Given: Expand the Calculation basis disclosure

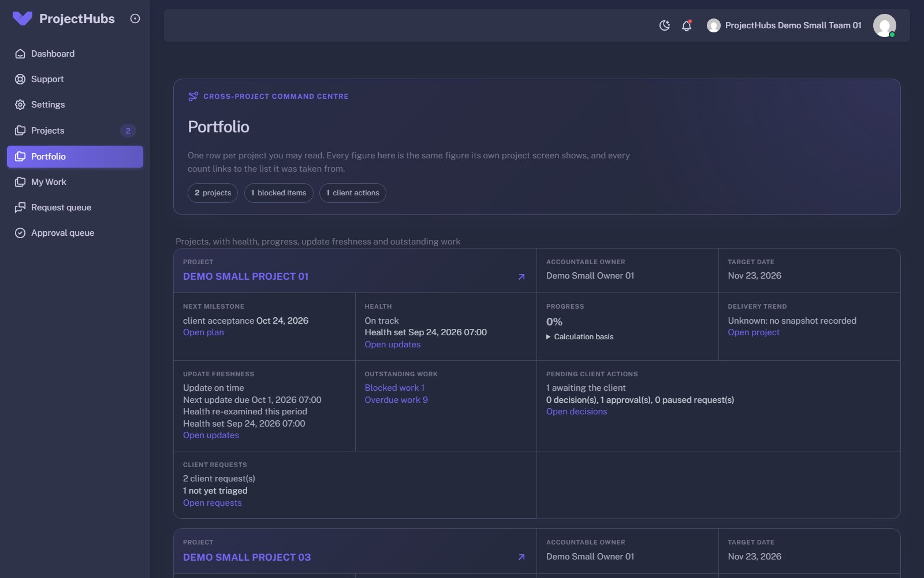Looking at the screenshot, I should tap(580, 337).
